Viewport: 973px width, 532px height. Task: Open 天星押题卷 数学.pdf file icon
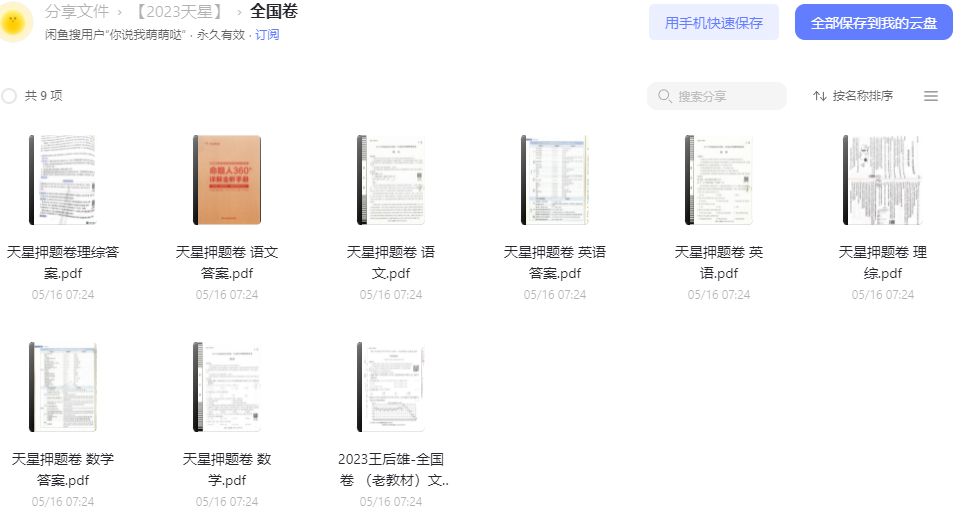[227, 387]
